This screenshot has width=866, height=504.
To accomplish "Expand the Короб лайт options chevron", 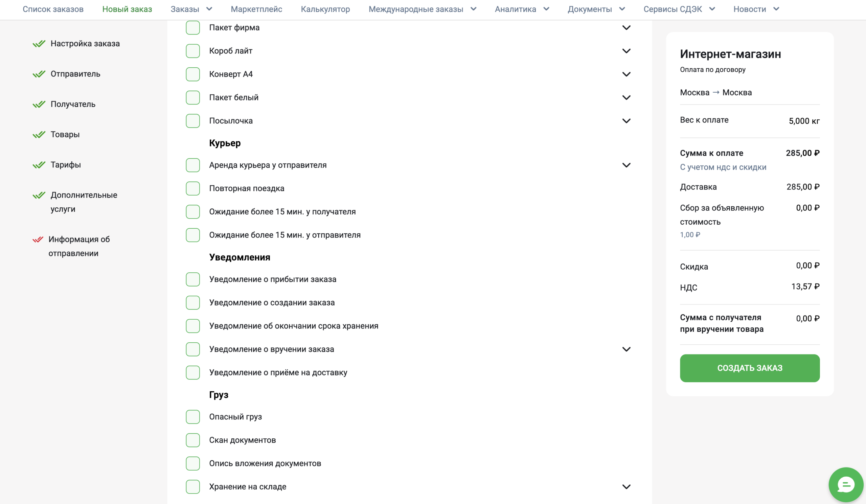I will pyautogui.click(x=626, y=51).
